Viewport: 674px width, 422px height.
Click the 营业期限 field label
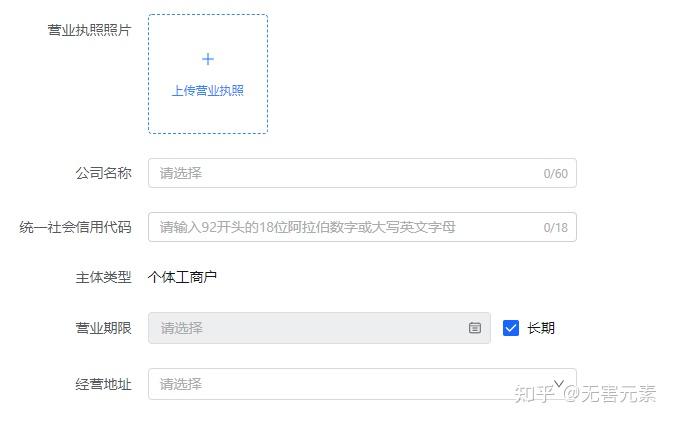click(104, 328)
